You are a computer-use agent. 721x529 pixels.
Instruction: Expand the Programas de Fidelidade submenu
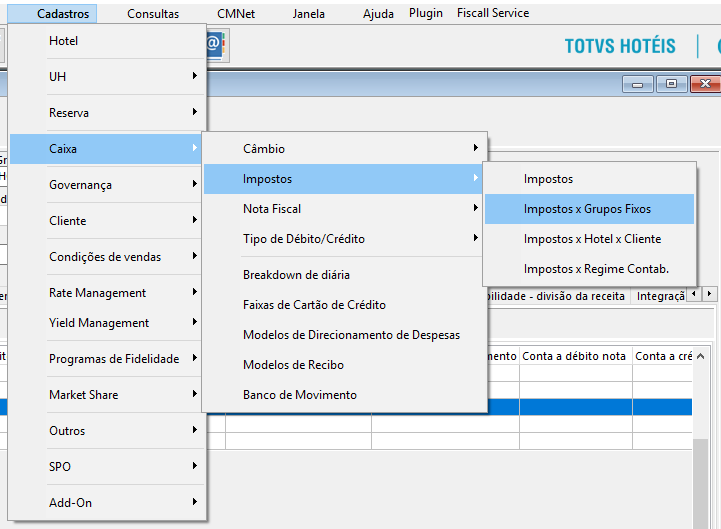pos(107,359)
